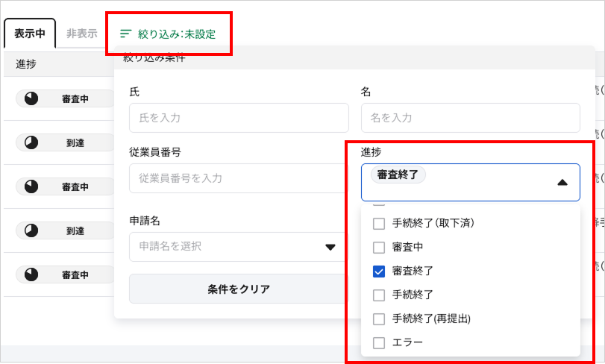Image resolution: width=605 pixels, height=364 pixels.
Task: Check the エラー checkbox
Action: pyautogui.click(x=379, y=343)
